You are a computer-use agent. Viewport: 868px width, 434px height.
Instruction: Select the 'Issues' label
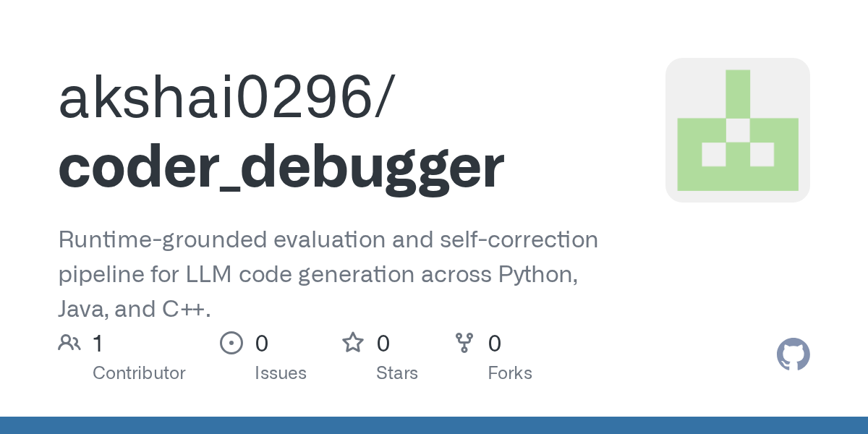(281, 373)
